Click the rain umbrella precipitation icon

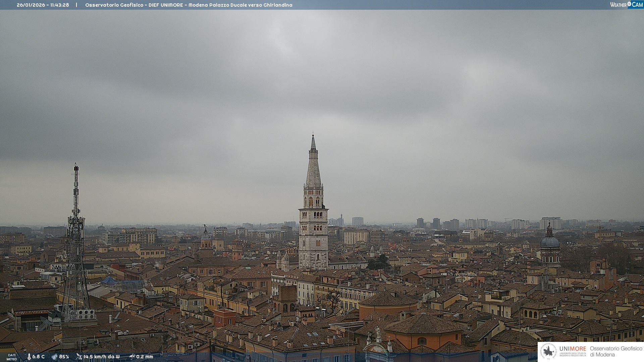point(132,357)
